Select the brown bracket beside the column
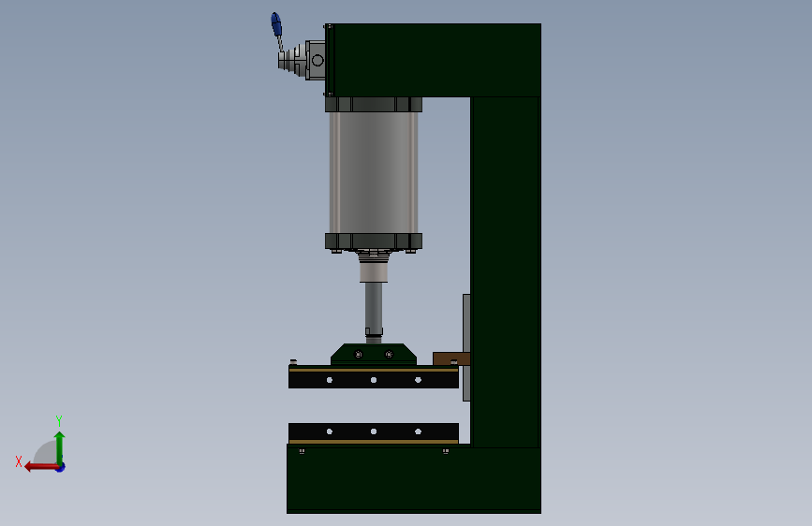 pos(451,358)
